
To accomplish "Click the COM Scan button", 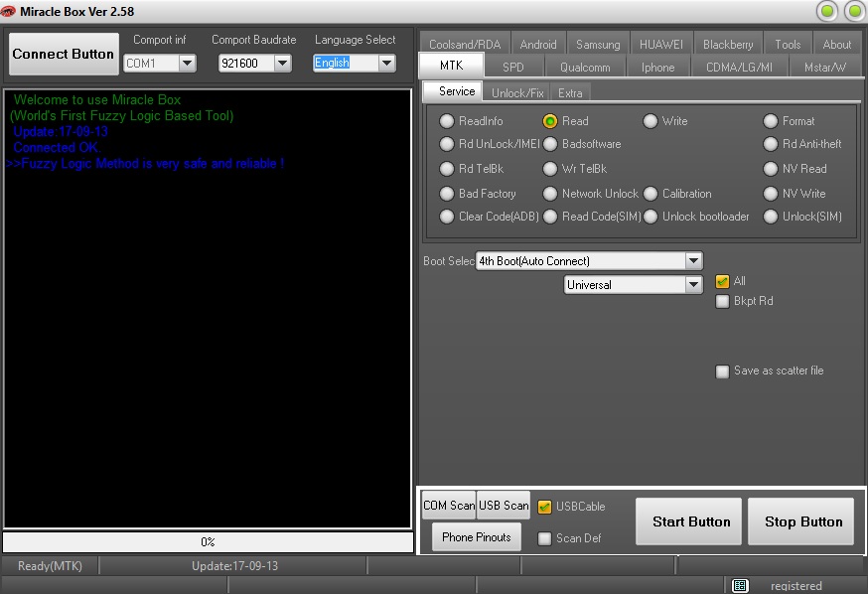I will point(449,506).
